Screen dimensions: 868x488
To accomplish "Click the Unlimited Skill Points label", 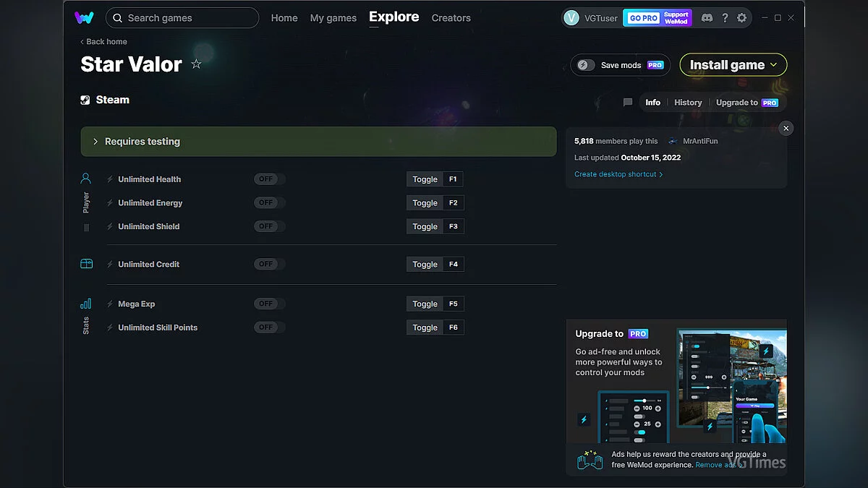I will point(158,328).
